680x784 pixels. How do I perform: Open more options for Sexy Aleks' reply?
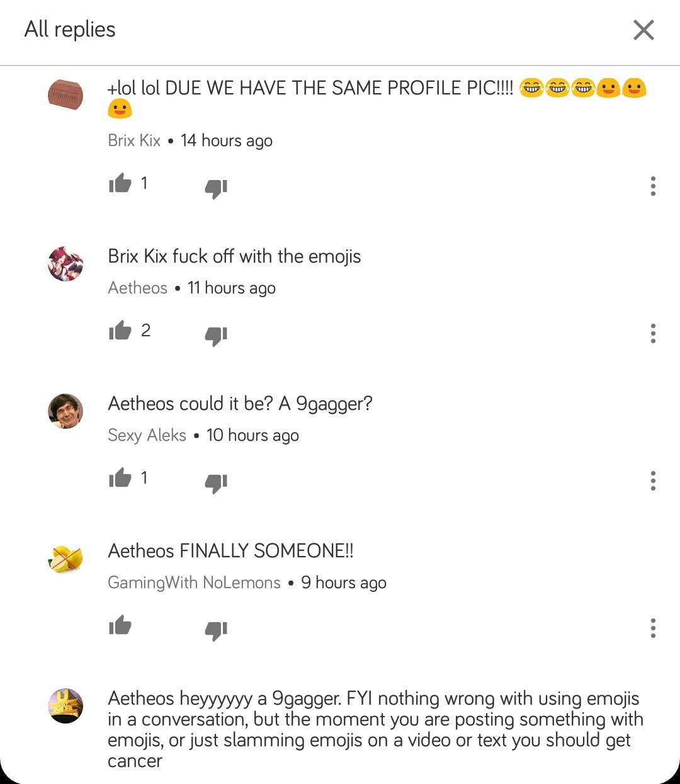coord(653,480)
